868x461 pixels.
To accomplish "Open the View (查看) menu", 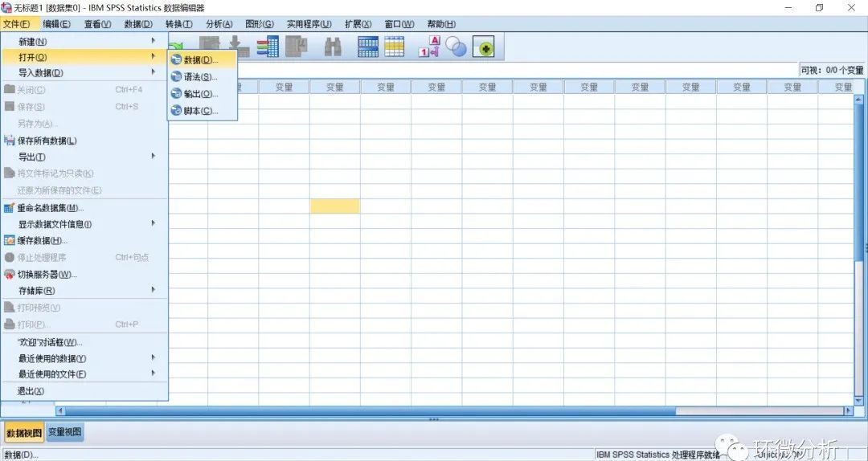I will coord(97,24).
